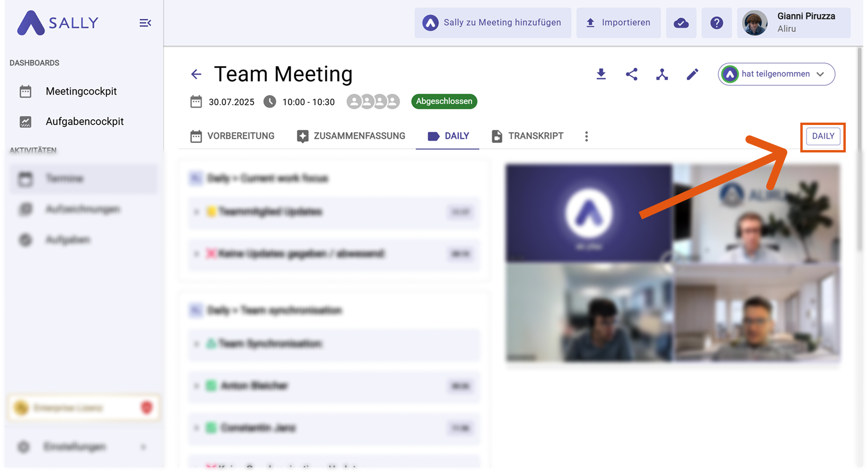This screenshot has width=868, height=472.
Task: Open Gianni Piruzza profile menu
Action: 794,23
